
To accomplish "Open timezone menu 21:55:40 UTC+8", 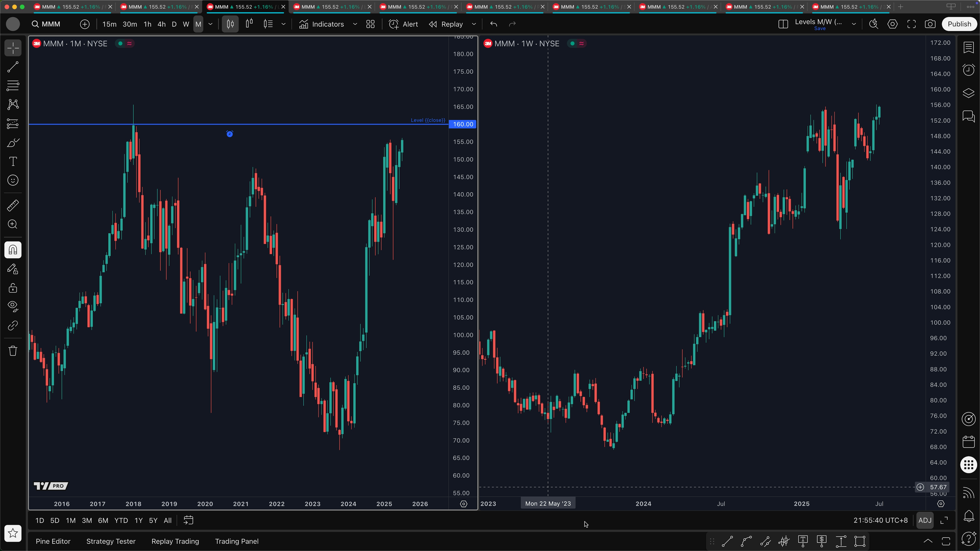I will (880, 521).
